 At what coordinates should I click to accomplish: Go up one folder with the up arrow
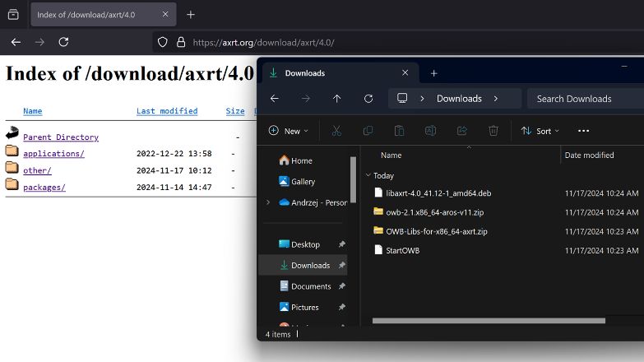pyautogui.click(x=336, y=99)
